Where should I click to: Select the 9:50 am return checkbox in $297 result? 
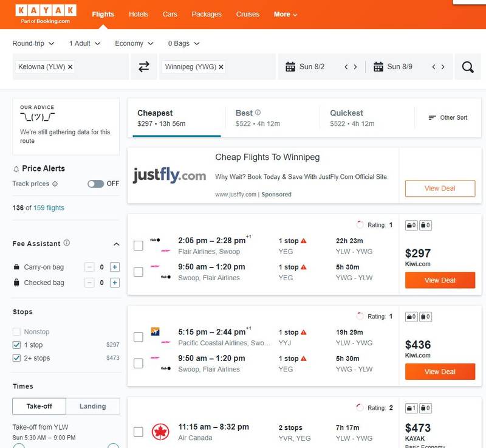[x=139, y=272]
